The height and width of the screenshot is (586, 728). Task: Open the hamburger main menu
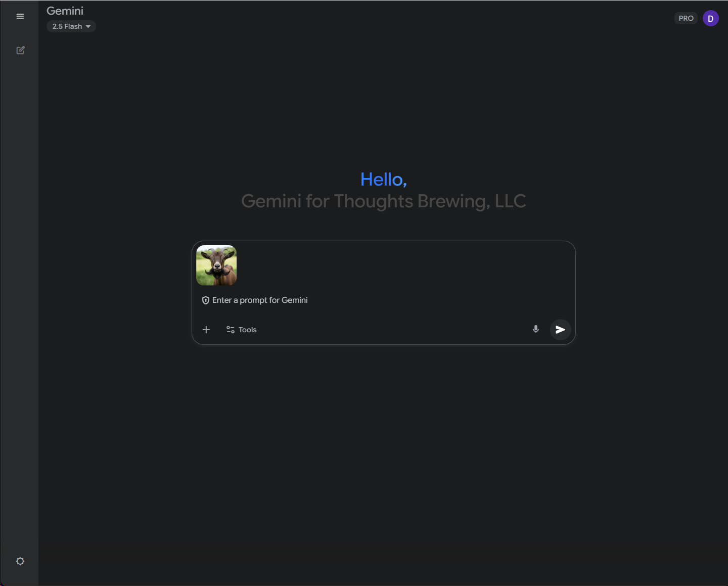pos(20,16)
